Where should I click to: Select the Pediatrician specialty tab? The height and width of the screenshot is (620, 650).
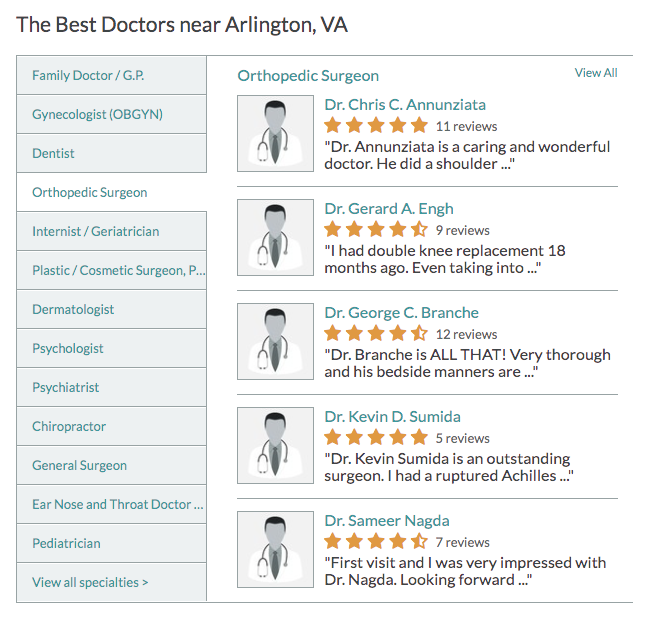point(66,543)
